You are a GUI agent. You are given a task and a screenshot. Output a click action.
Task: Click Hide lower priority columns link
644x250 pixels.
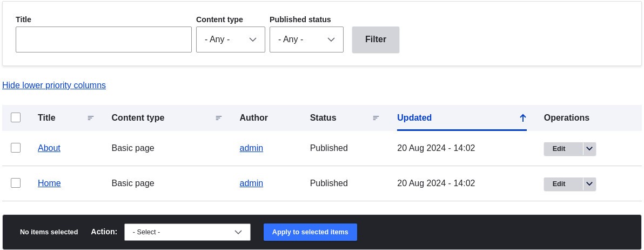[54, 85]
